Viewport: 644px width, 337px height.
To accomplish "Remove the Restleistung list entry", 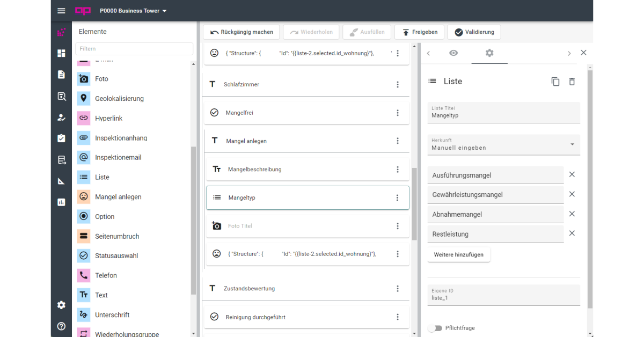I will (572, 233).
